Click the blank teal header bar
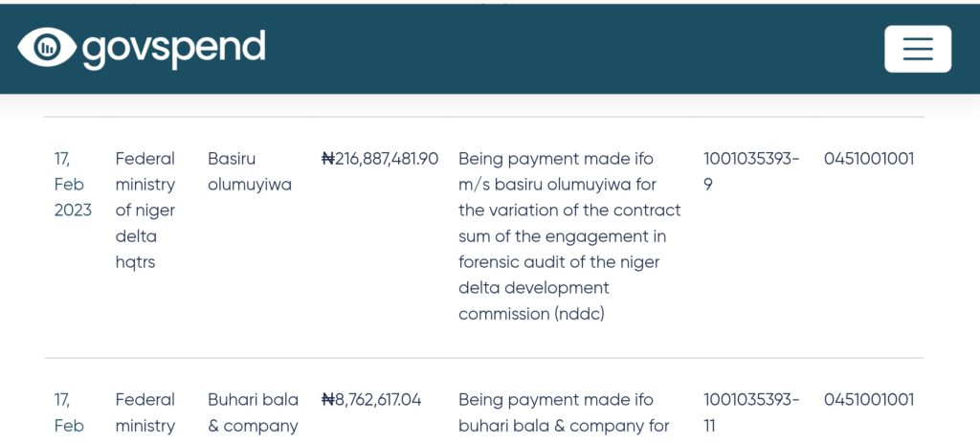 tap(563, 49)
